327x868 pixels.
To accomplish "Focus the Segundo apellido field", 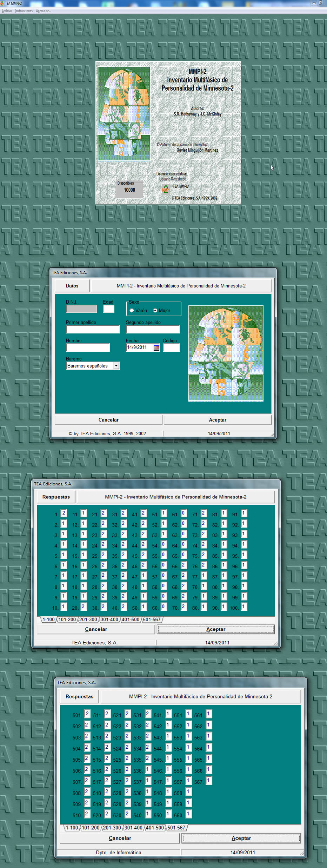I will 153,329.
